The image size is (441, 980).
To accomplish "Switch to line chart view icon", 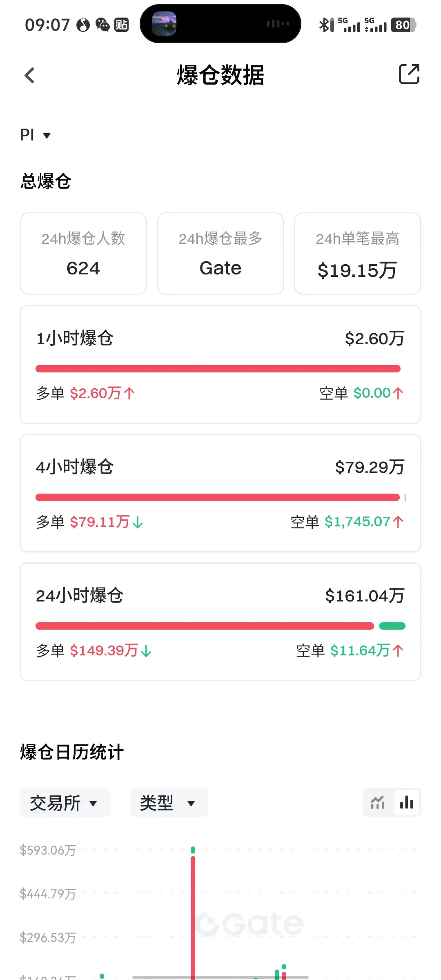I will click(x=378, y=802).
